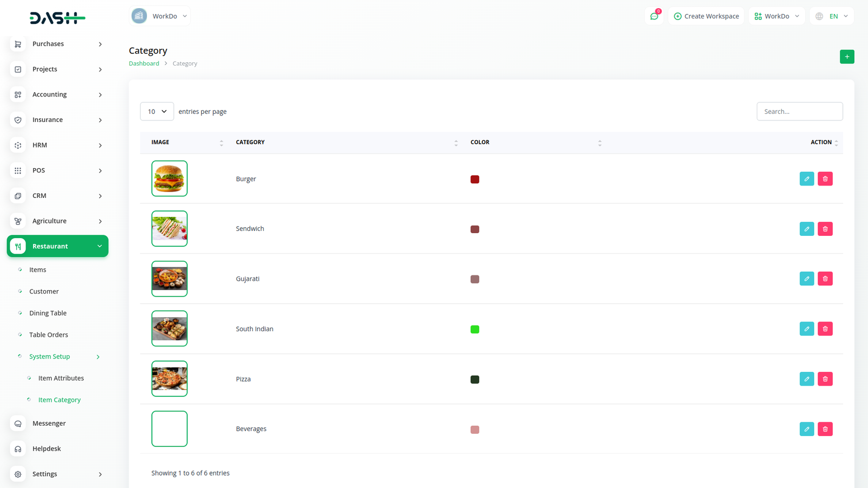The width and height of the screenshot is (868, 488).
Task: Open the EN language dropdown
Action: pos(832,16)
